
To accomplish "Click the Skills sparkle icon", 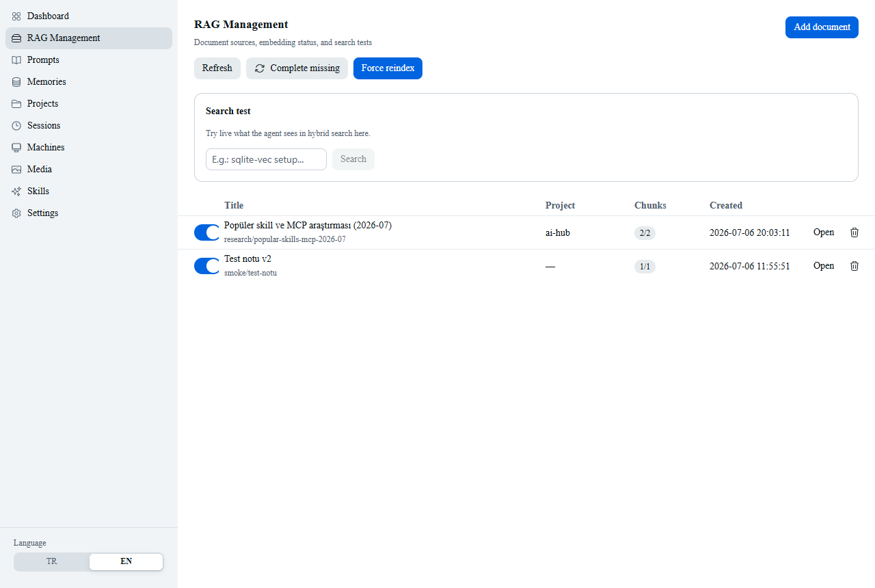I will pos(16,191).
